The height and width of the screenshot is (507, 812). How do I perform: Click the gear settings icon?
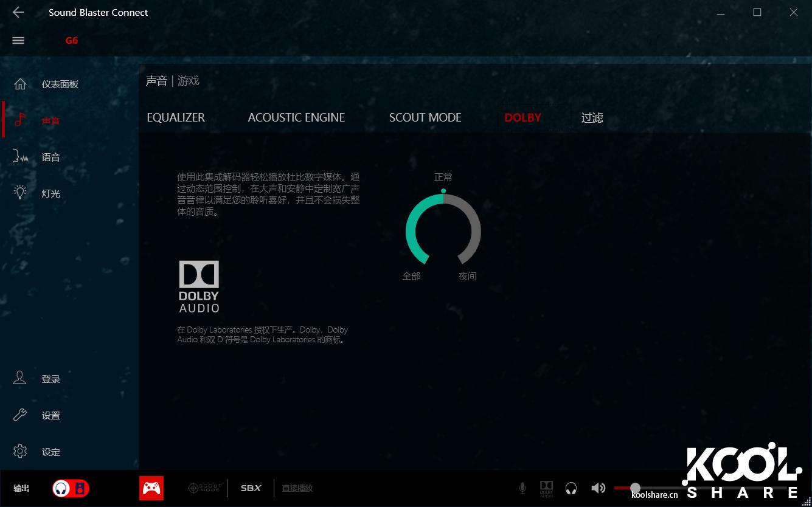point(20,451)
